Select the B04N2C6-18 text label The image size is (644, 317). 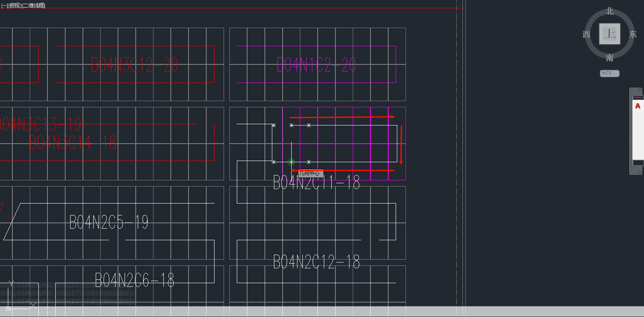click(134, 280)
